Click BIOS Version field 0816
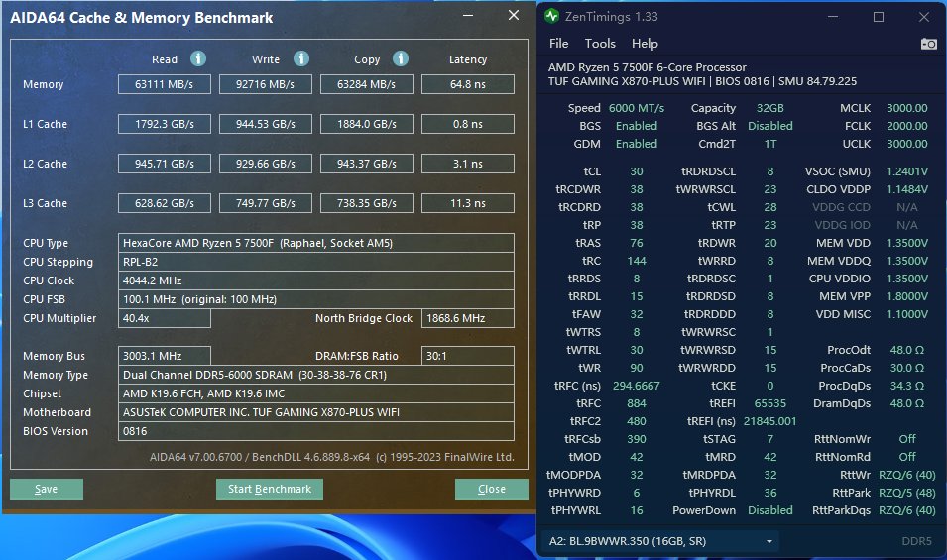The width and height of the screenshot is (947, 560). point(316,431)
